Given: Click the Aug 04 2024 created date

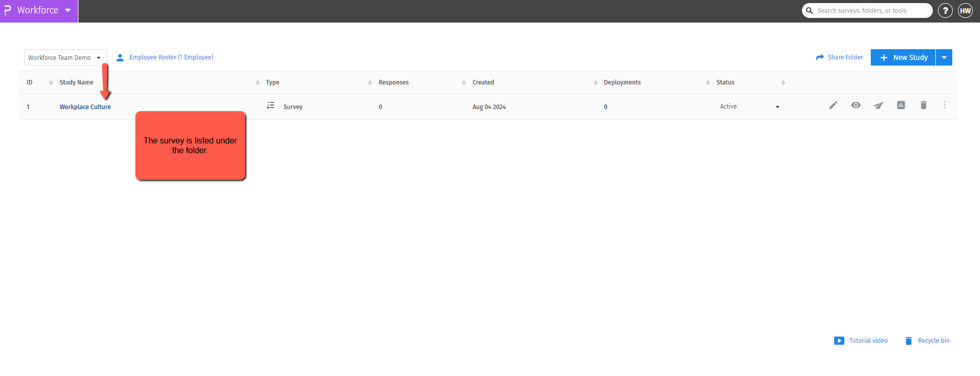Looking at the screenshot, I should [489, 107].
